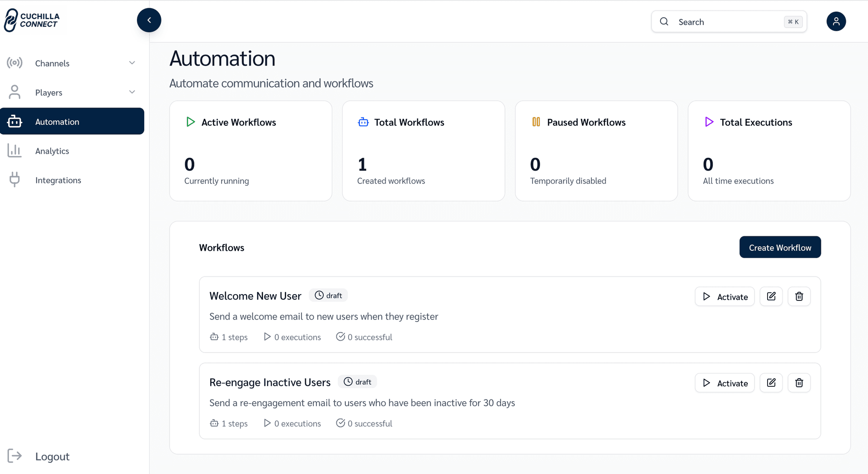Switch to the Analytics section
Image resolution: width=868 pixels, height=474 pixels.
click(52, 150)
